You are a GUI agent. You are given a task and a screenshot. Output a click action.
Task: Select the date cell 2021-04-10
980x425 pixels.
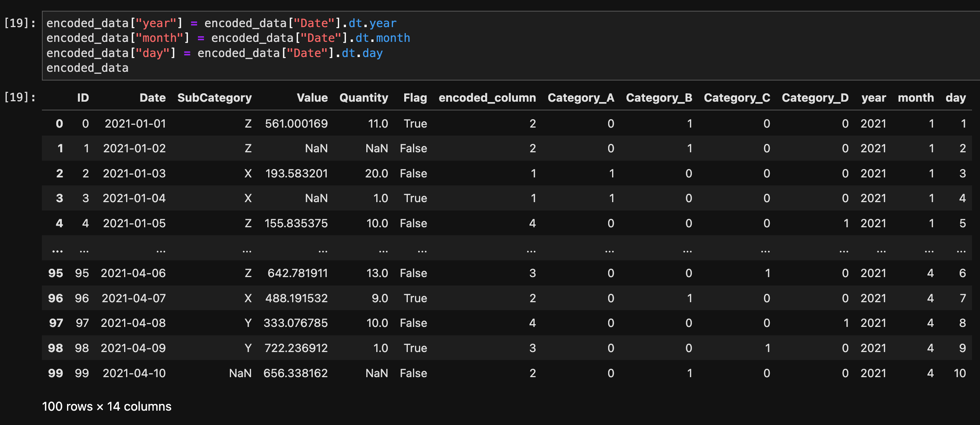pos(134,373)
